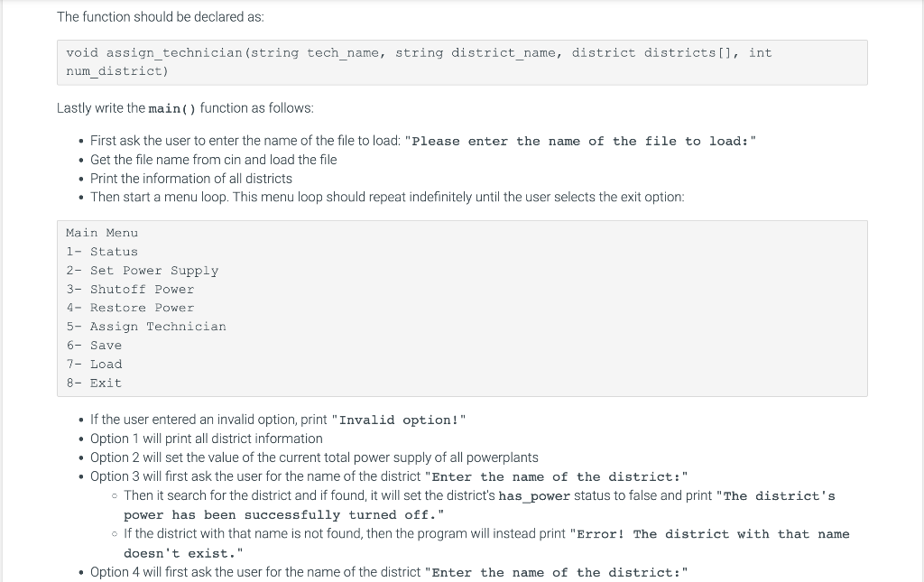Click the '3- Shutoff Power' line
924x582 pixels.
click(x=130, y=290)
